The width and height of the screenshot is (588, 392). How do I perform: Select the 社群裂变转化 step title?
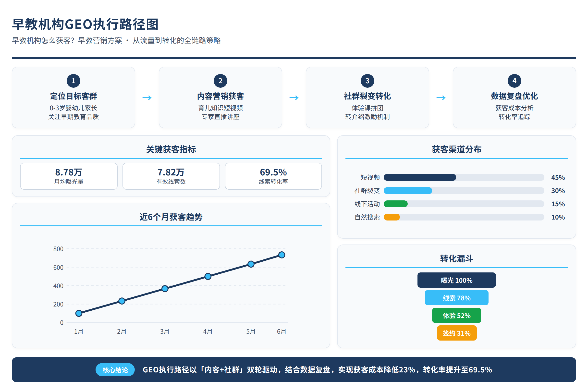pyautogui.click(x=367, y=96)
